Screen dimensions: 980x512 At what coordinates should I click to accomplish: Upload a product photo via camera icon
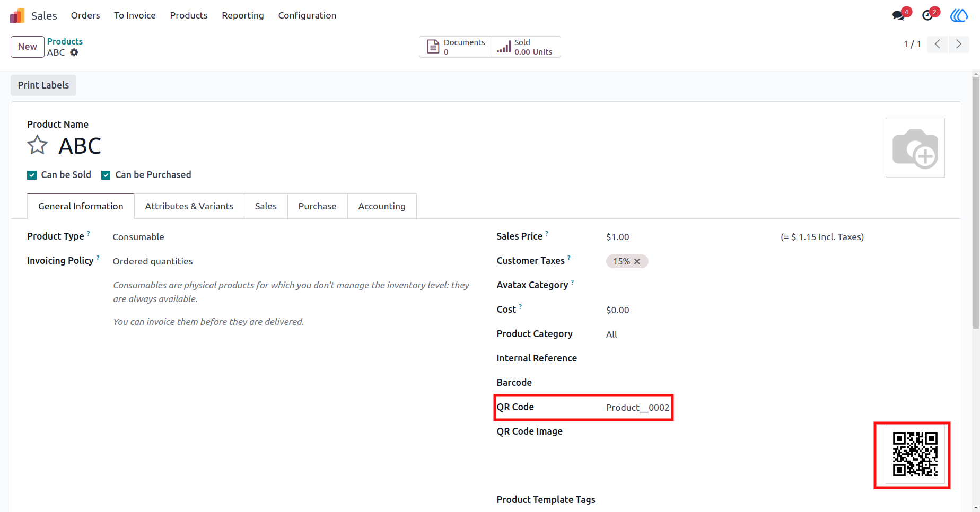915,148
